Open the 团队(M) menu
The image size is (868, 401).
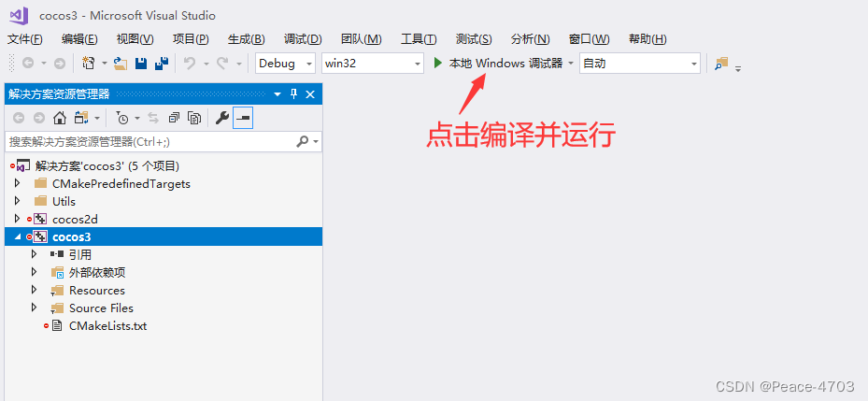362,39
